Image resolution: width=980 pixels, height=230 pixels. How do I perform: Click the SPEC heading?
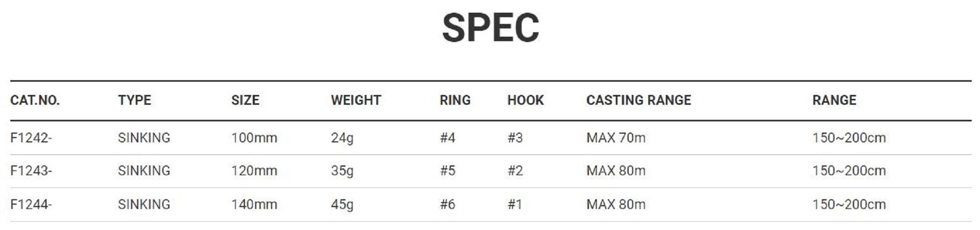490,28
